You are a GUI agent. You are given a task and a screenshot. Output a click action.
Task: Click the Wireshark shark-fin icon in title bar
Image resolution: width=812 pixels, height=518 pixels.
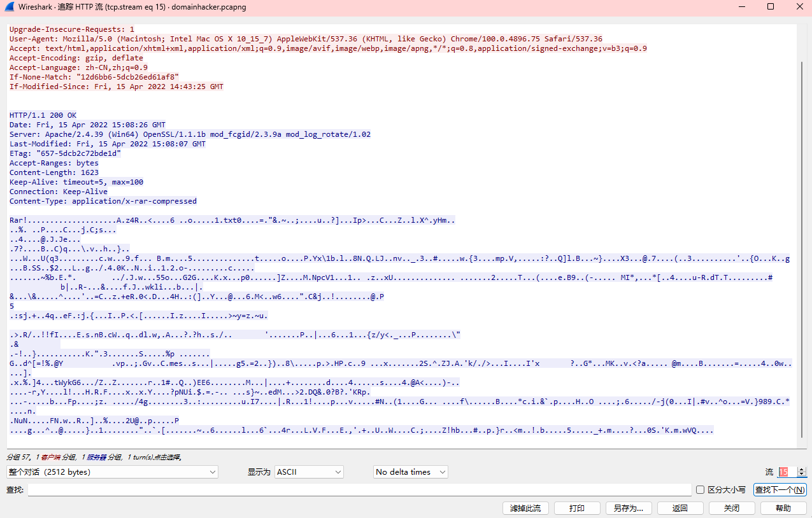8,7
